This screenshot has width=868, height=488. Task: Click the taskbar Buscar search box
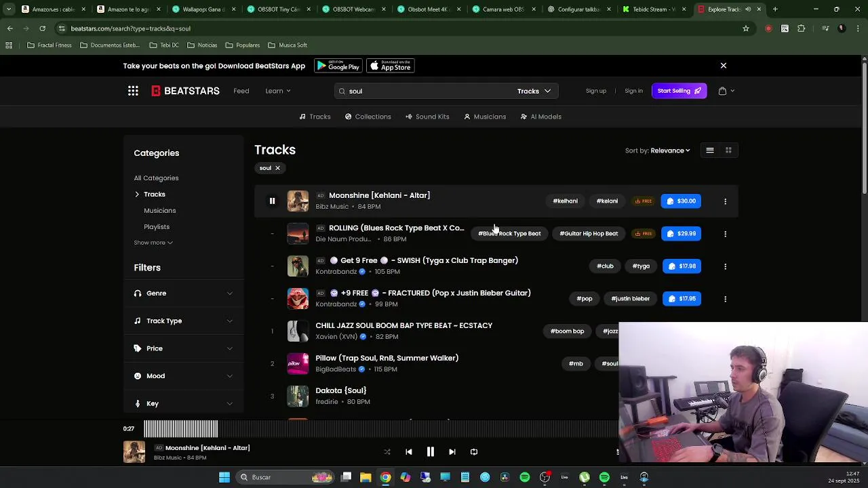point(285,478)
